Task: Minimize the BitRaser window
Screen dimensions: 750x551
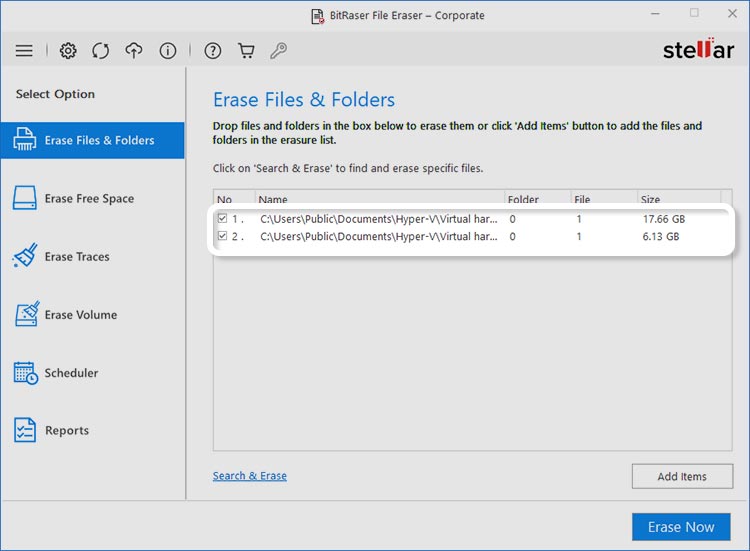Action: (655, 14)
